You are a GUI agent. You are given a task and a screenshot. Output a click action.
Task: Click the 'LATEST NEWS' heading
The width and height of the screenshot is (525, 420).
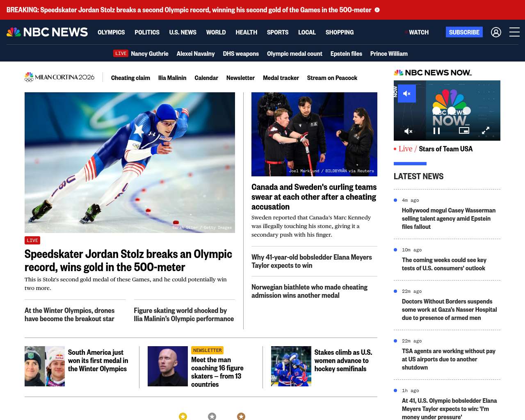coord(418,176)
